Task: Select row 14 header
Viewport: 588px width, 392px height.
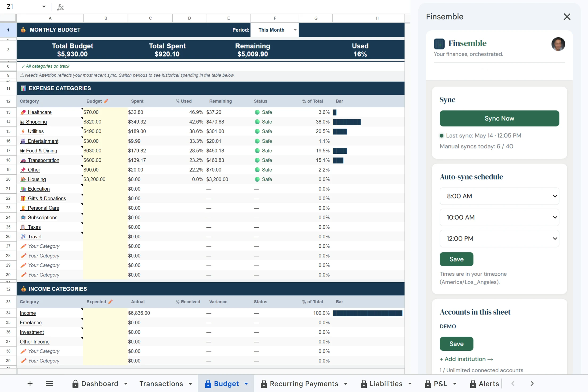Action: click(x=8, y=122)
